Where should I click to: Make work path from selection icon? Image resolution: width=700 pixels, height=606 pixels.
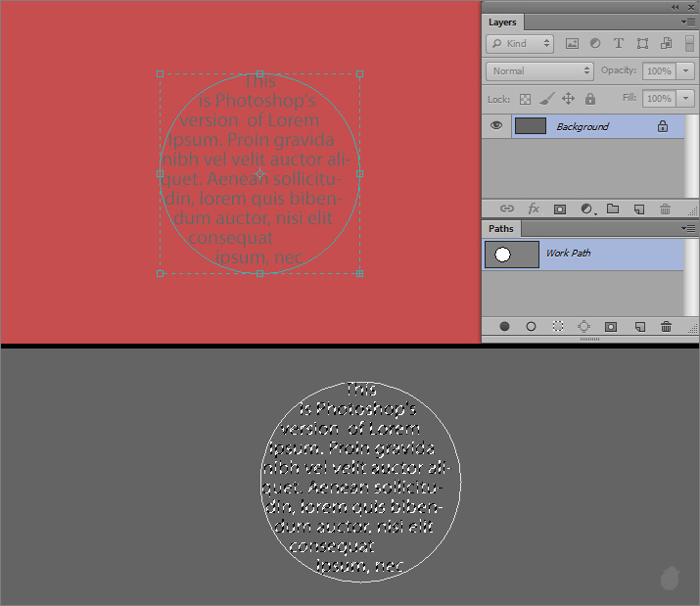583,326
